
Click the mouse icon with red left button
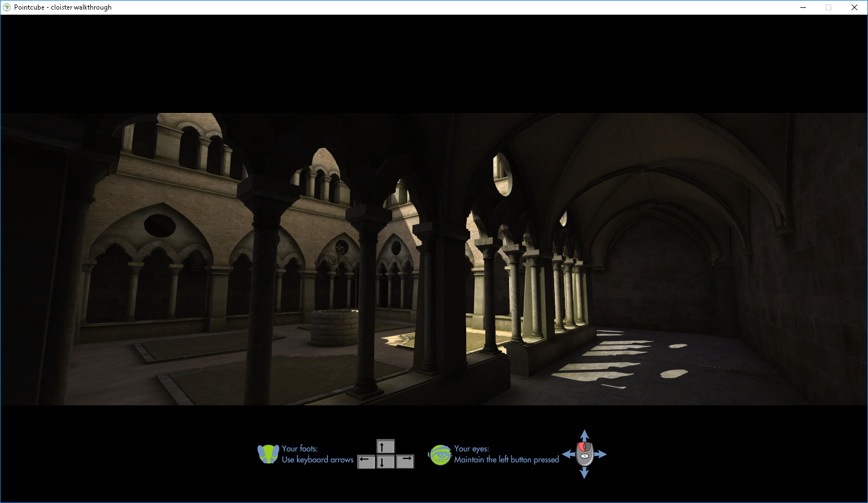pos(585,453)
